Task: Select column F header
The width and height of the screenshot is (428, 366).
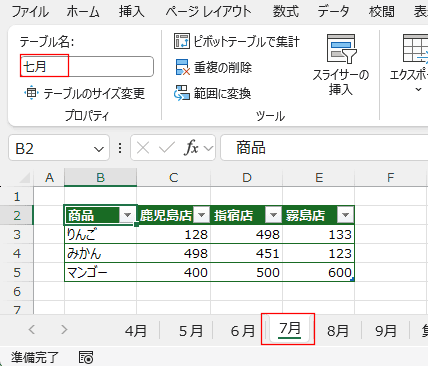Action: tap(391, 177)
